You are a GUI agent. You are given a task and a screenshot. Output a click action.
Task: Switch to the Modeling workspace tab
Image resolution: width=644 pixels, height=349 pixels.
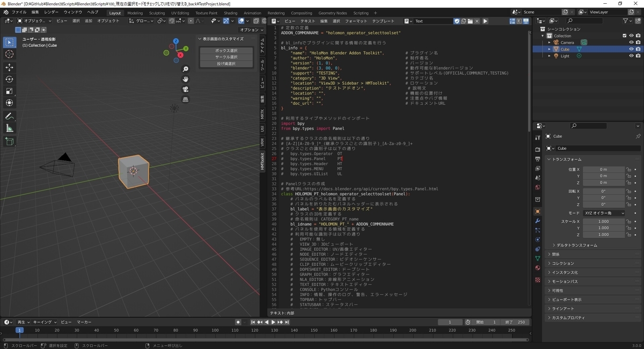coord(135,13)
